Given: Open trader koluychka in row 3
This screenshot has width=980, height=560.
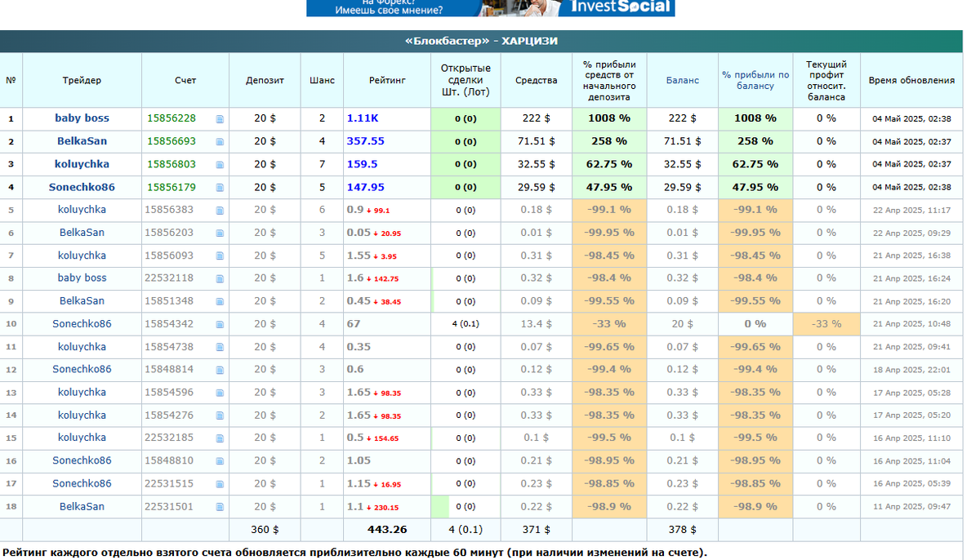Looking at the screenshot, I should 82,164.
